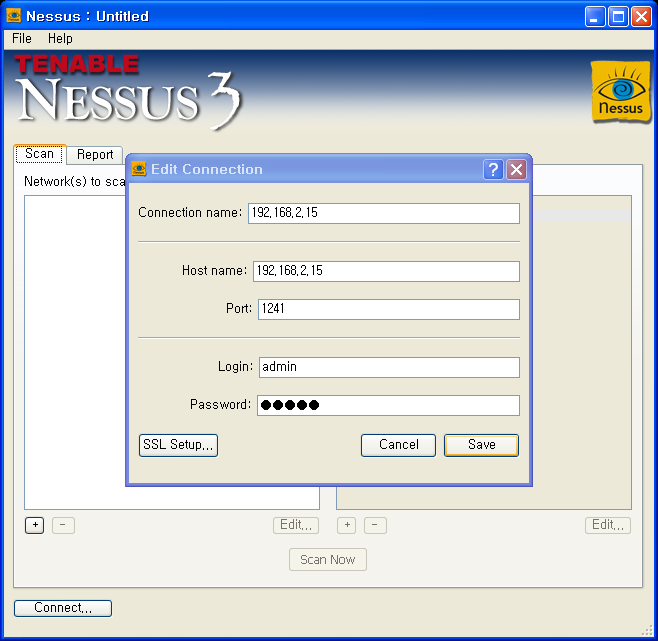Open the File menu
This screenshot has height=641, width=658.
(x=21, y=39)
